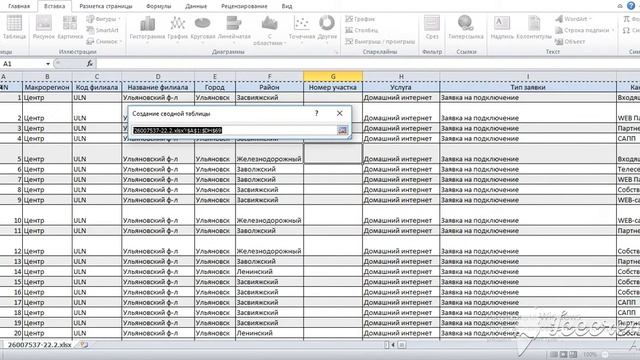Insert a table via the Таблица icon

coord(14,27)
